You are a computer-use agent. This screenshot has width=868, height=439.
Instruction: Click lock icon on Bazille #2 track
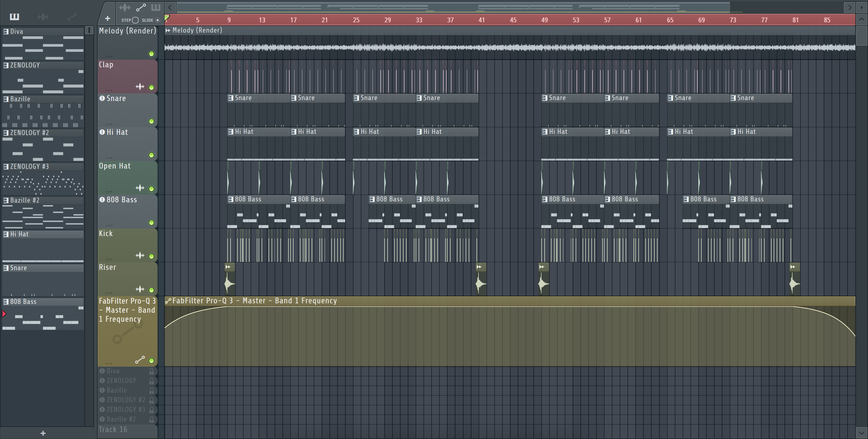(152, 419)
